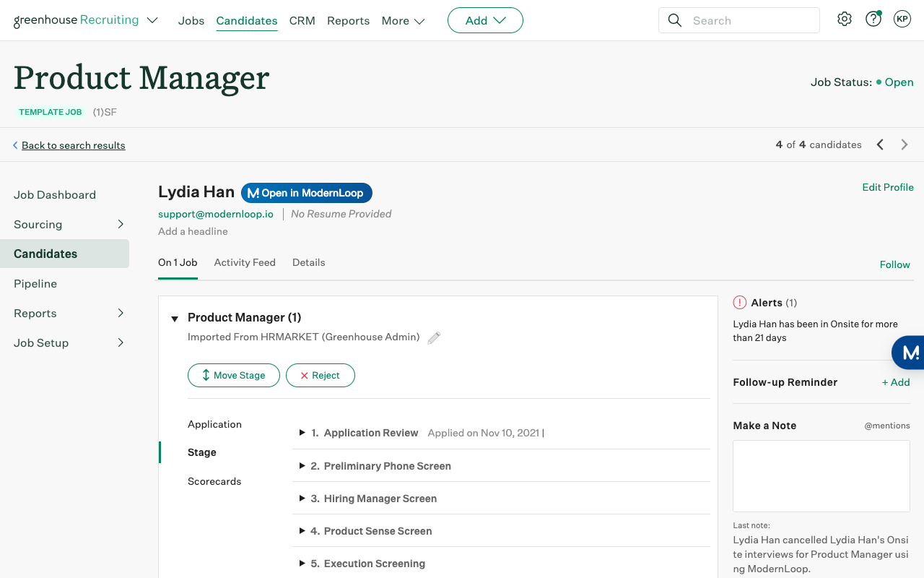This screenshot has height=578, width=924.
Task: Reject the candidate Lydia Han
Action: coord(320,375)
